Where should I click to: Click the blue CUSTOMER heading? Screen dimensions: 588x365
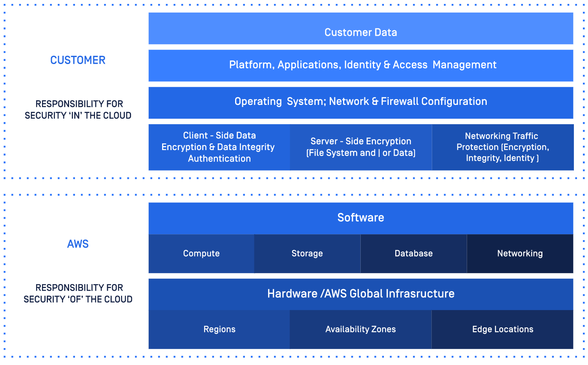coord(78,60)
